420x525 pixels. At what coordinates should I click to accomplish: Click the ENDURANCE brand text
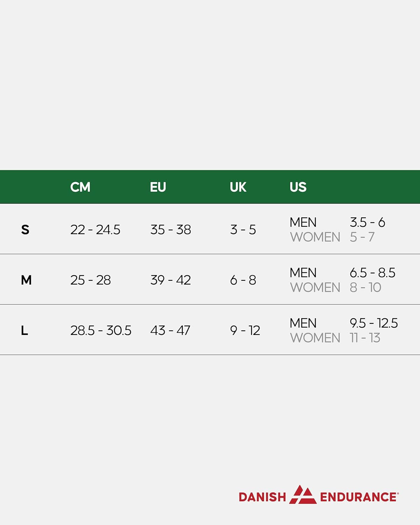(x=359, y=497)
